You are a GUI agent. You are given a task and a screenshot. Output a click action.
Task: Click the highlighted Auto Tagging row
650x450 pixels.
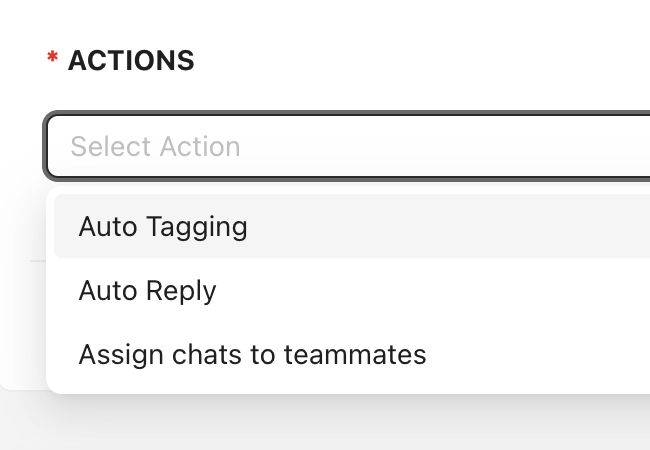pyautogui.click(x=352, y=226)
